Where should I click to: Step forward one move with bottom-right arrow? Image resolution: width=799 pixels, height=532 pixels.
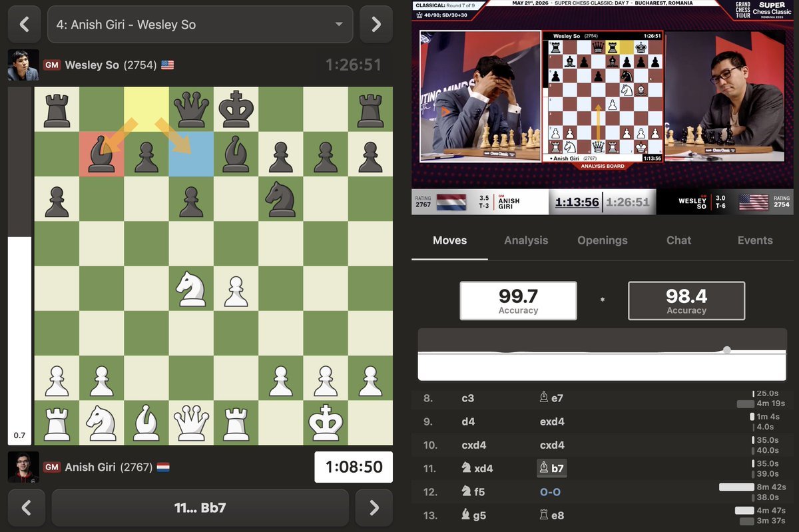pos(374,508)
